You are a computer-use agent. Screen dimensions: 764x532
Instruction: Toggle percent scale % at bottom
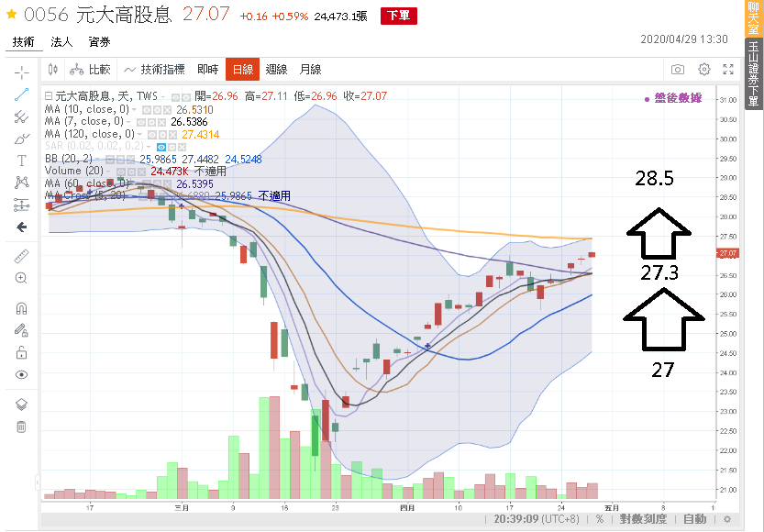click(x=599, y=519)
